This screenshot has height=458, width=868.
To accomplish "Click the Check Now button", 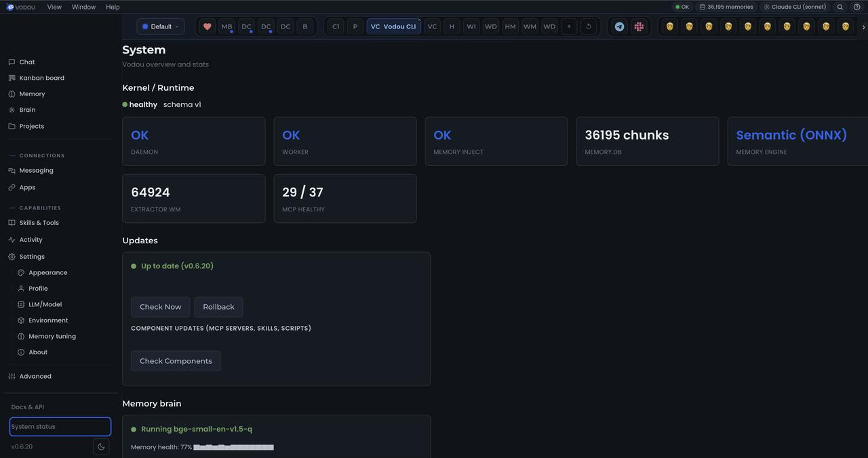I will tap(160, 307).
